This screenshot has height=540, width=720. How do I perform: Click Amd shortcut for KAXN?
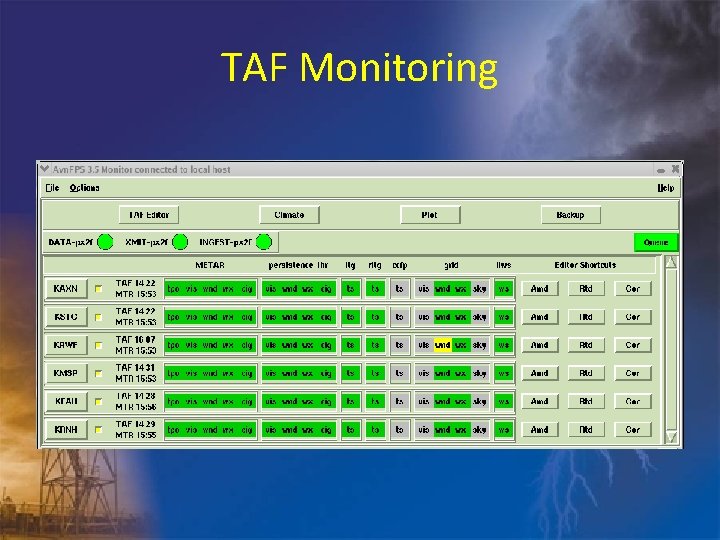tap(540, 289)
